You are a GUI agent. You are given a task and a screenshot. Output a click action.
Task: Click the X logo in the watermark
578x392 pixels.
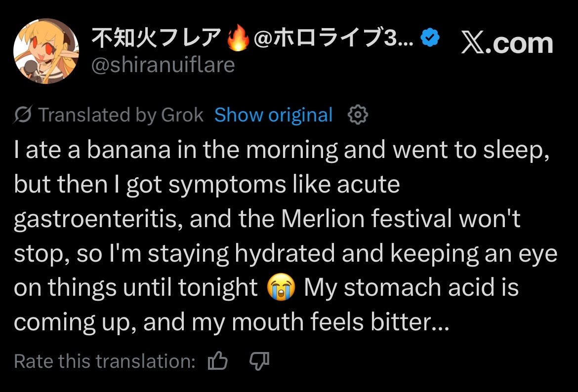[475, 43]
